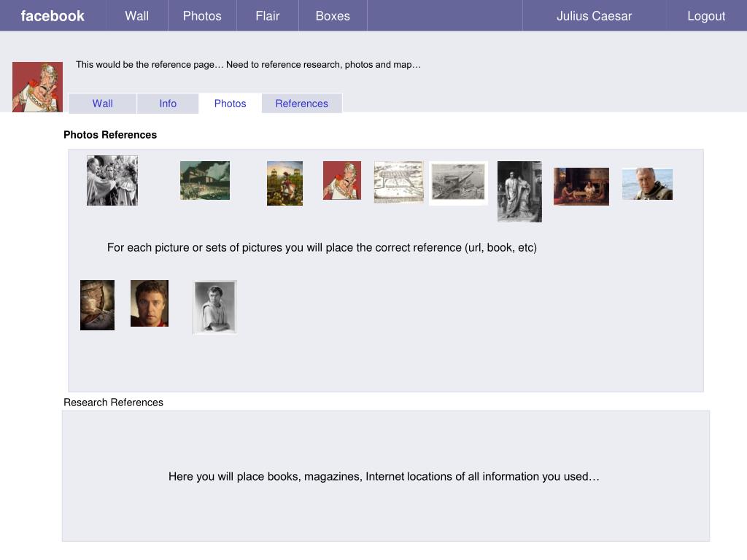Click the 'This would be the reference page' text

coord(248,65)
